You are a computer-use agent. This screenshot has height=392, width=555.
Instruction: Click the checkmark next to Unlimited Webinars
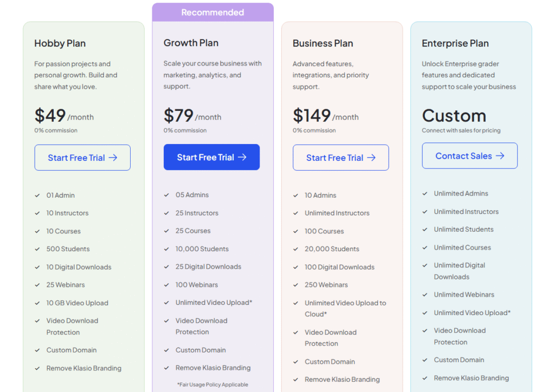[425, 295]
